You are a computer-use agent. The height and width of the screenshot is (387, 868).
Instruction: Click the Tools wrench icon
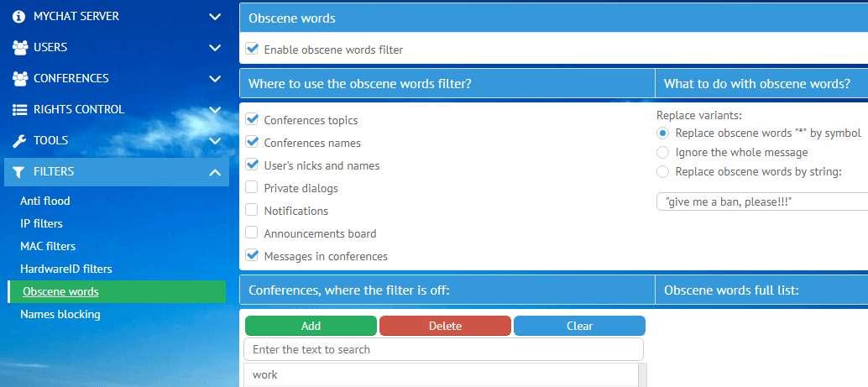[x=19, y=140]
